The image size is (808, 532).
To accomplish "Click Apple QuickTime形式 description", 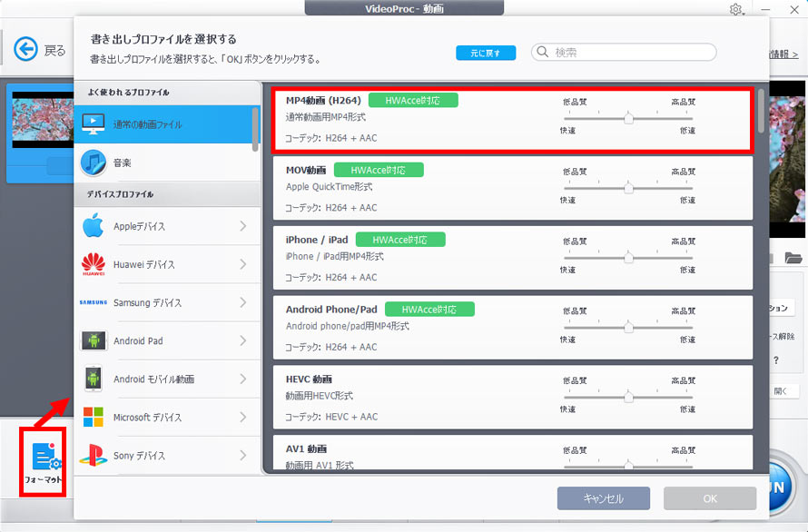I will (x=329, y=187).
